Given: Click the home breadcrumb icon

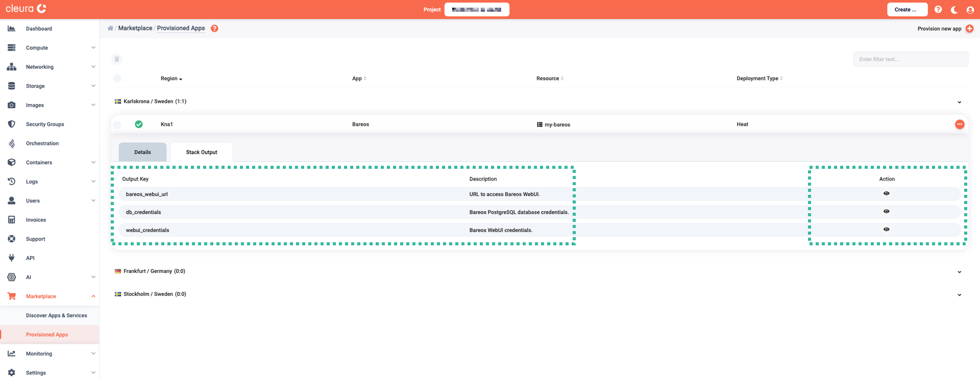Looking at the screenshot, I should 110,29.
